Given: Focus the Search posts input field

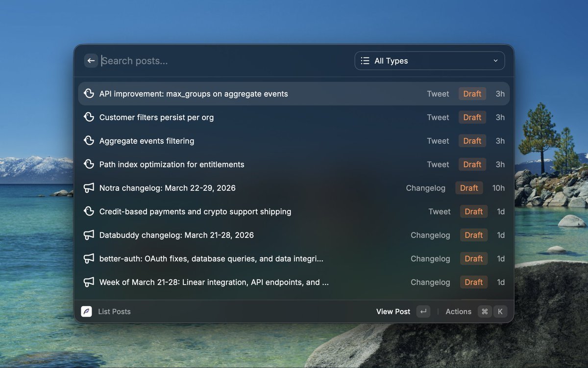Looking at the screenshot, I should (220, 61).
